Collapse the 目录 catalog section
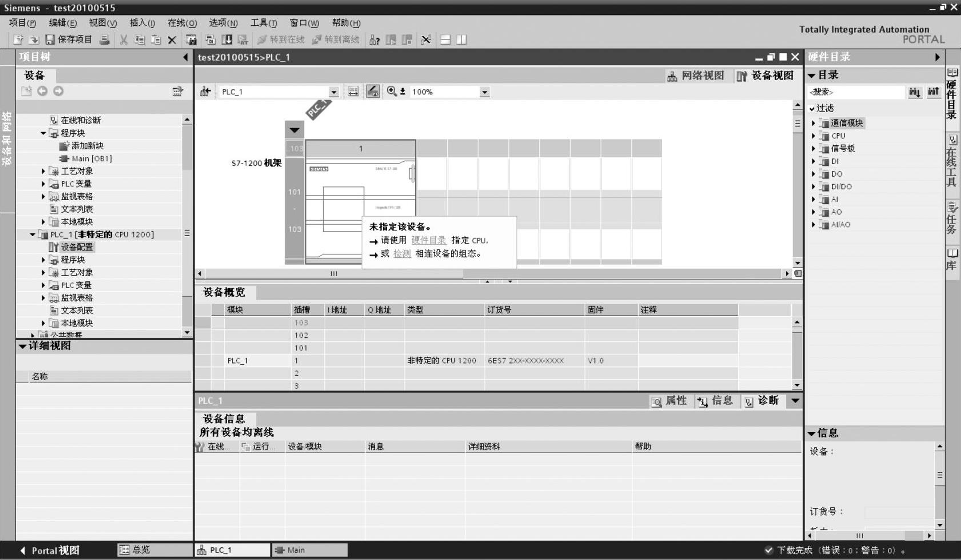The image size is (961, 560). pyautogui.click(x=811, y=75)
